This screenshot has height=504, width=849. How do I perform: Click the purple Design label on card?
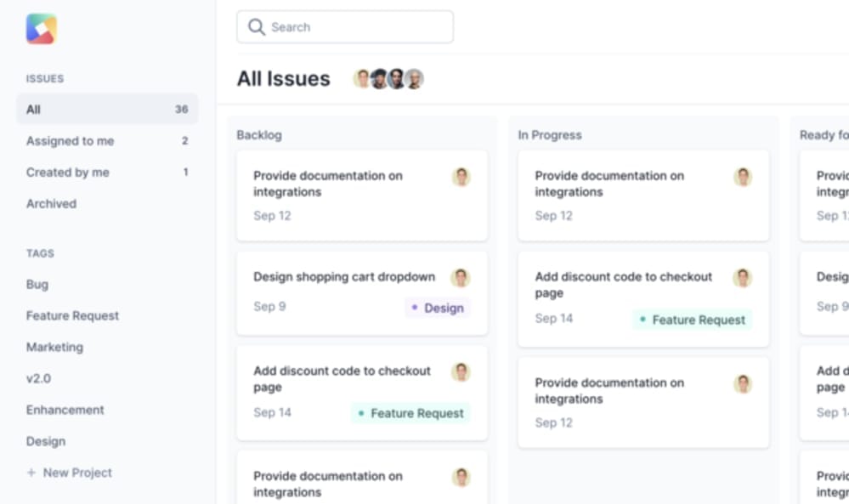point(438,308)
